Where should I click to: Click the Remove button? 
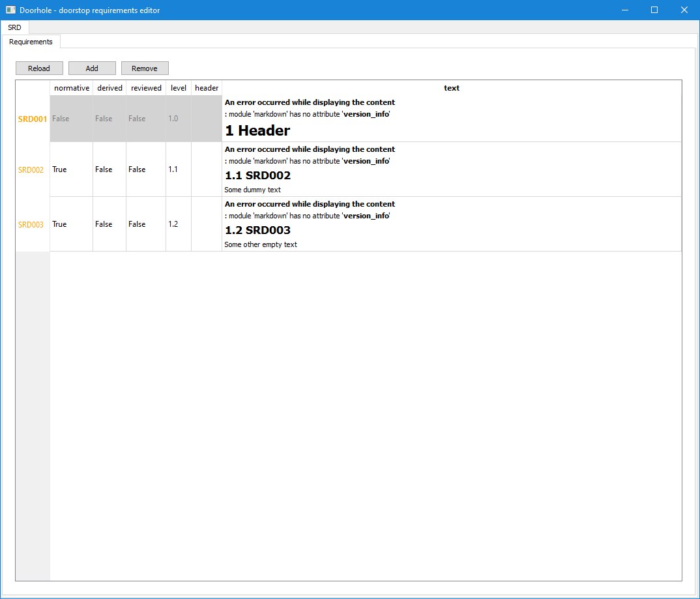[145, 68]
